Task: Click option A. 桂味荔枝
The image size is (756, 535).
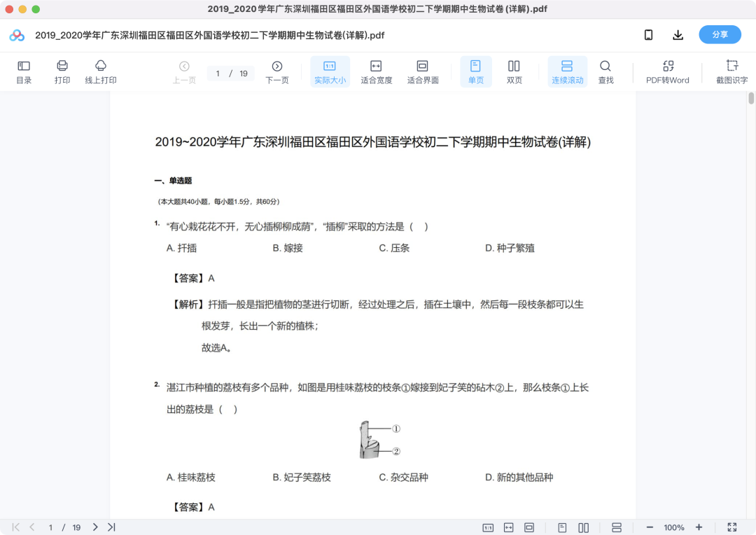Action: 190,477
